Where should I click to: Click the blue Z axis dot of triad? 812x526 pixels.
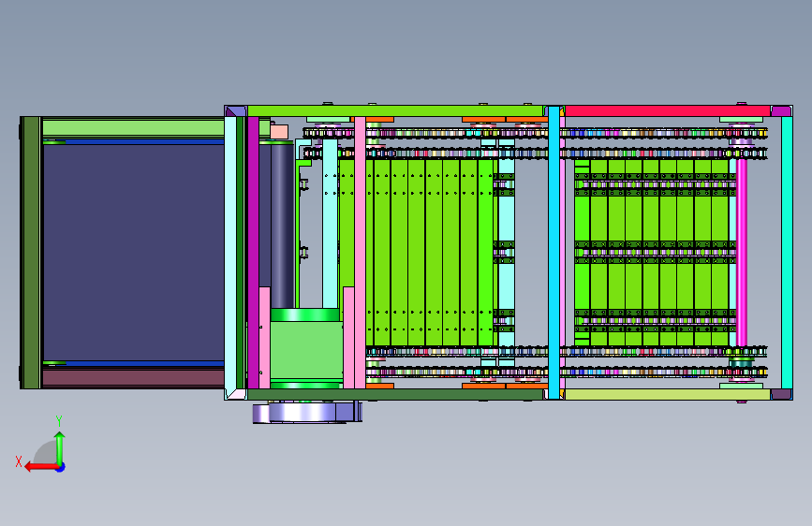click(x=61, y=467)
